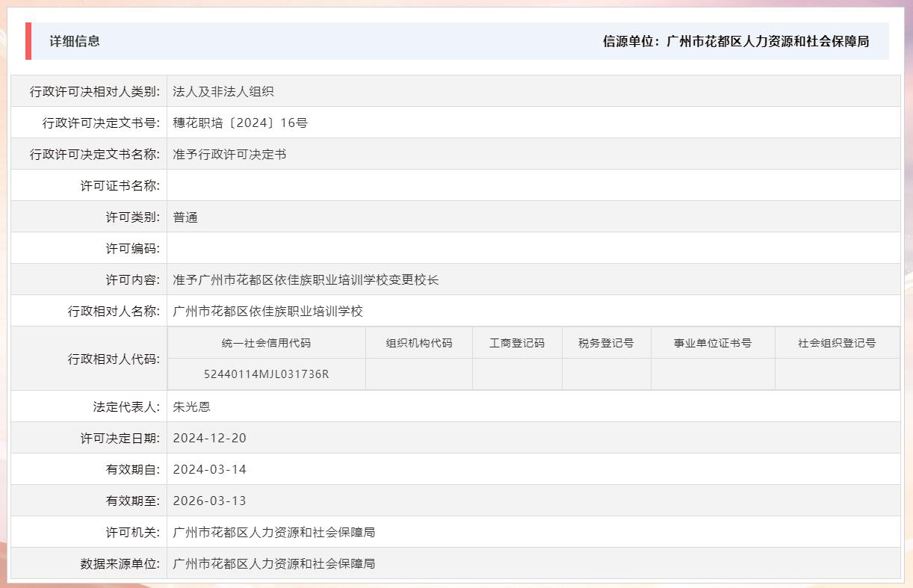Select the 普通 license category value
Screen dimensions: 913x588
tap(184, 217)
